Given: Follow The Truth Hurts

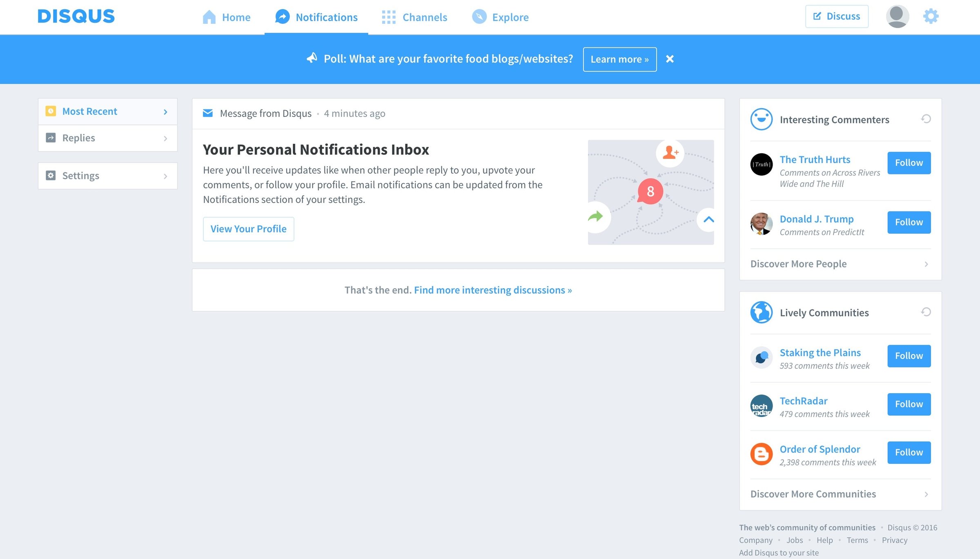Looking at the screenshot, I should coord(909,163).
